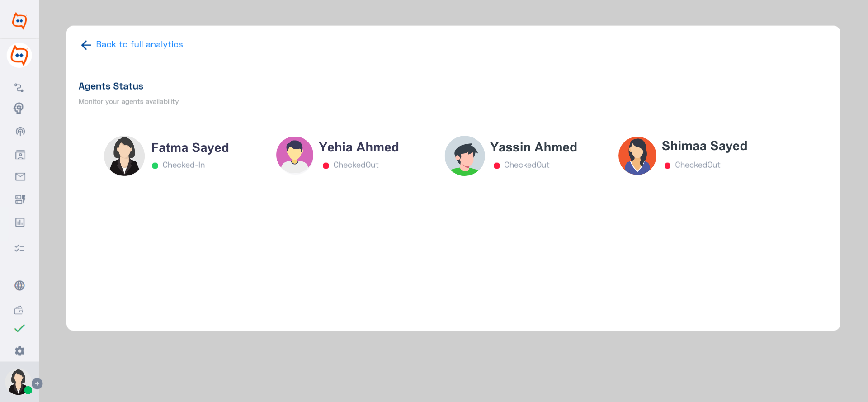Screen dimensions: 868x402
Task: Open the quick replies lightning icon
Action: [20, 199]
